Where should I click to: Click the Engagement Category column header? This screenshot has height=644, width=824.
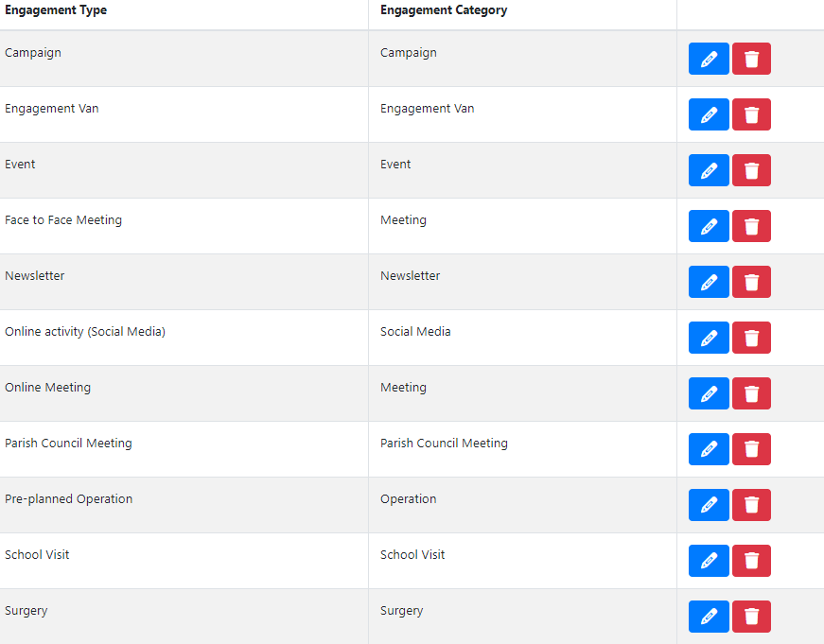click(444, 10)
